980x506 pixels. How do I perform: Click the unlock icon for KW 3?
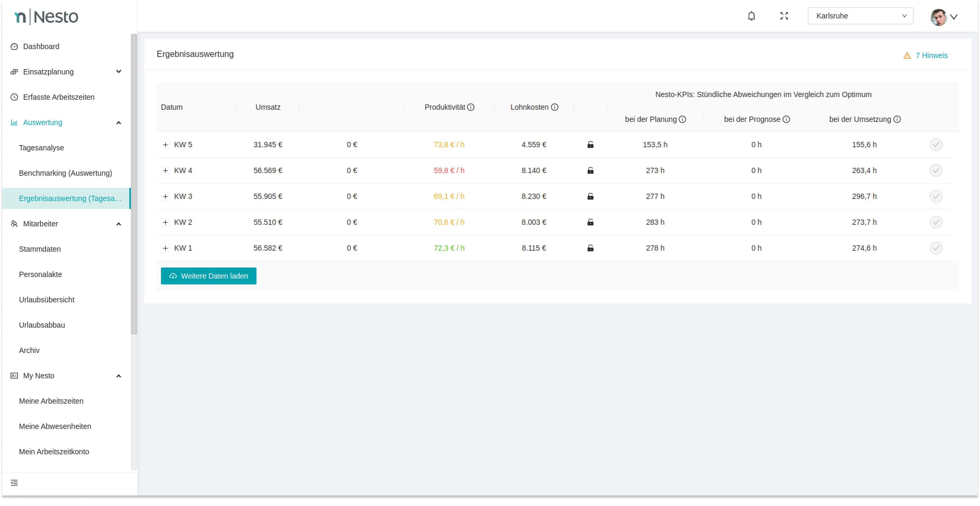(x=590, y=196)
